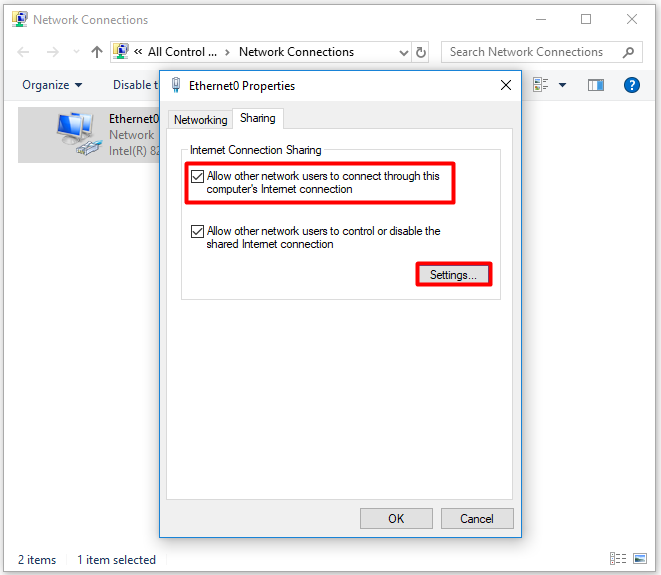
Task: Close the Ethernet0 Properties dialog
Action: [506, 85]
